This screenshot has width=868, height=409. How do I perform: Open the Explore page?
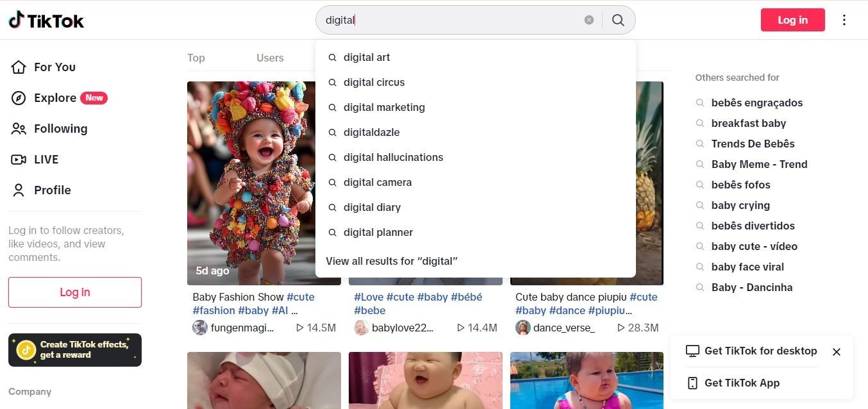(x=55, y=98)
